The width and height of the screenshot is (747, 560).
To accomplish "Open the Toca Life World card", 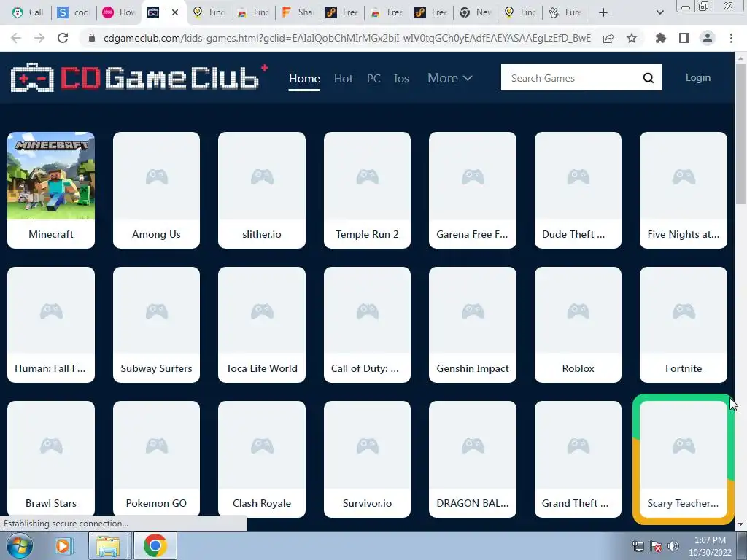I will pos(262,324).
